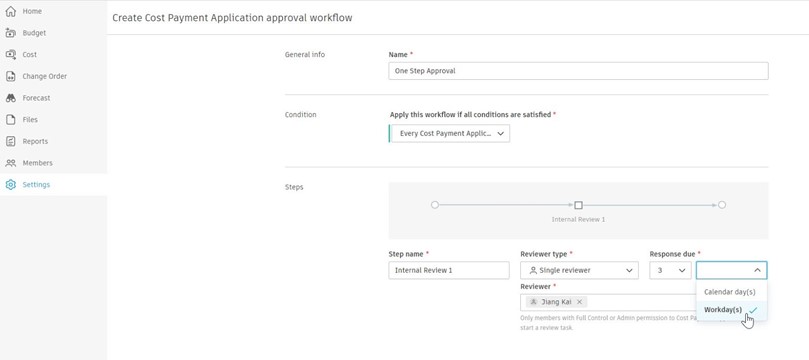Click the Forecast binoculars icon
This screenshot has width=809, height=360.
click(10, 98)
